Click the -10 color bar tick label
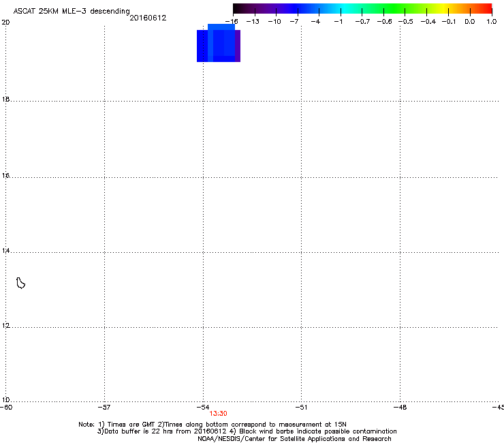The width and height of the screenshot is (504, 443). click(x=274, y=22)
